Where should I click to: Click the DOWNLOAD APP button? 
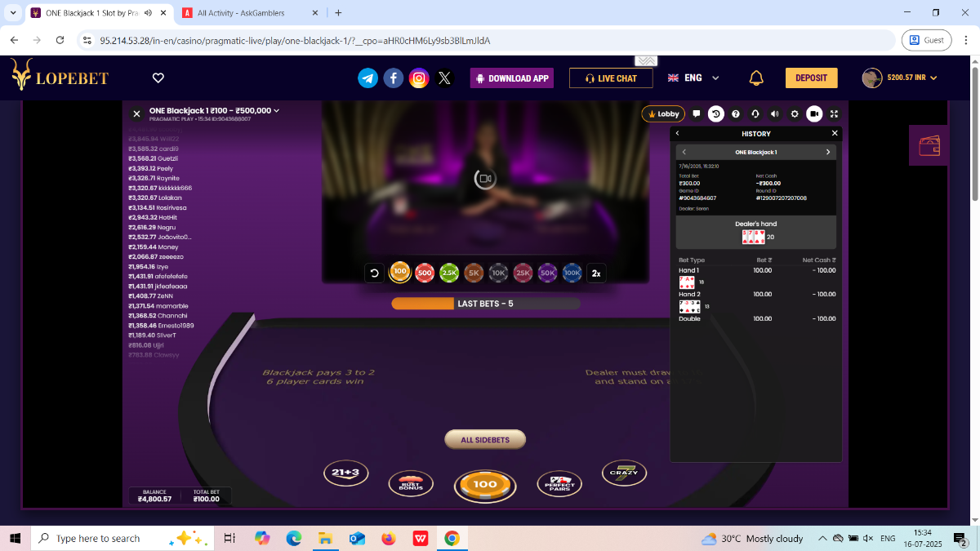tap(512, 78)
